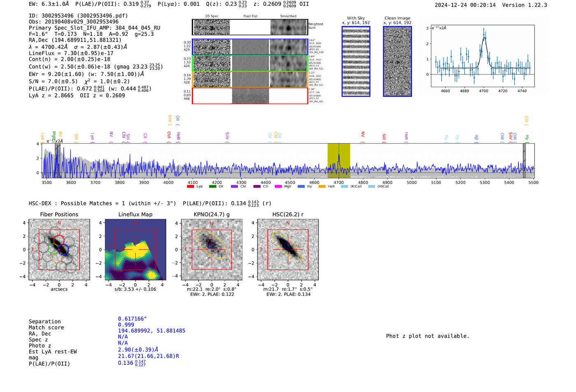The width and height of the screenshot is (576, 392).
Task: Click the red Lyα legend swatch
Action: click(190, 186)
